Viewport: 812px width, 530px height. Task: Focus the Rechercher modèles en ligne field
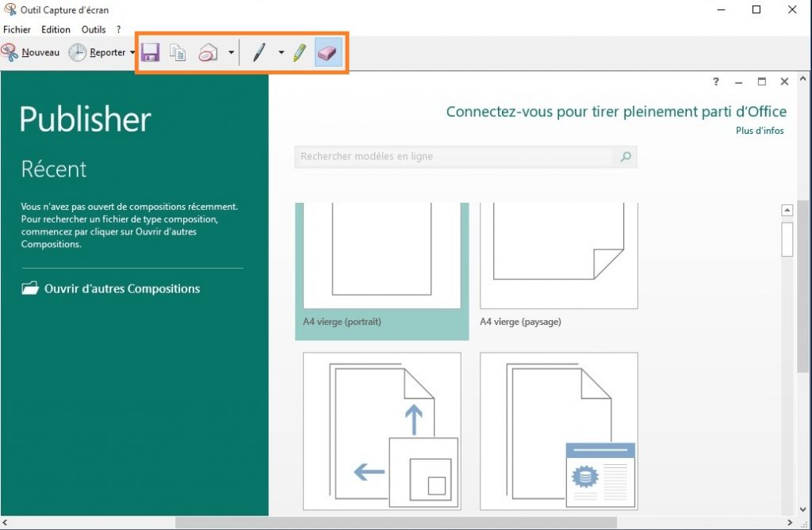coord(454,156)
